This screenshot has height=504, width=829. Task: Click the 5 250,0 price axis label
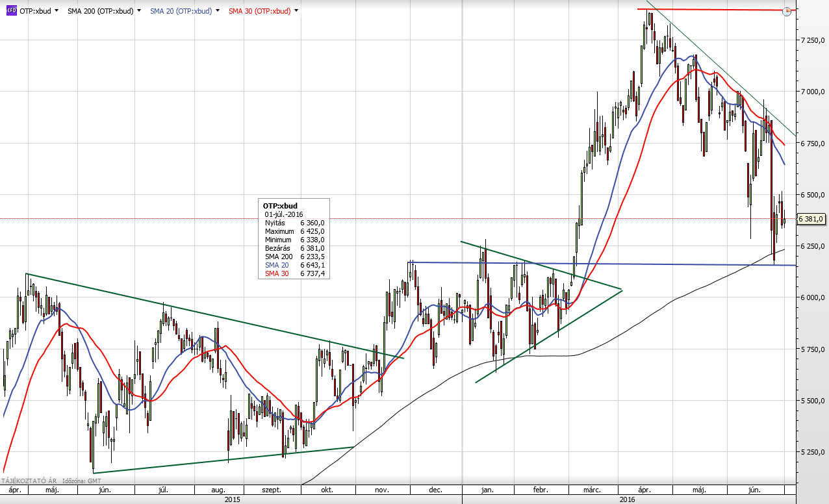pos(813,453)
